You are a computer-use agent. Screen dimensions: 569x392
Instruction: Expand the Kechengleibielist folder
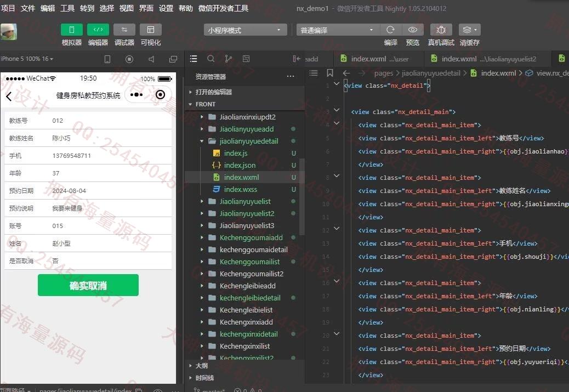[246, 310]
